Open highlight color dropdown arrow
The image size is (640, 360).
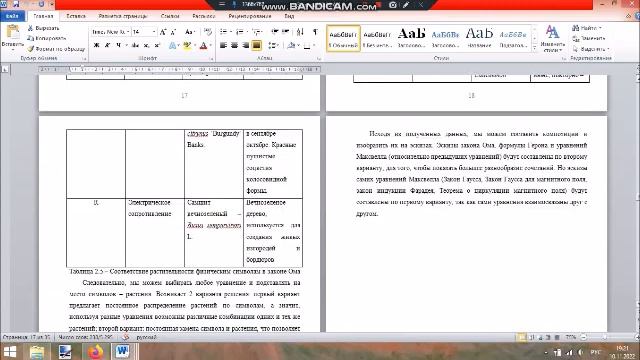(x=195, y=45)
